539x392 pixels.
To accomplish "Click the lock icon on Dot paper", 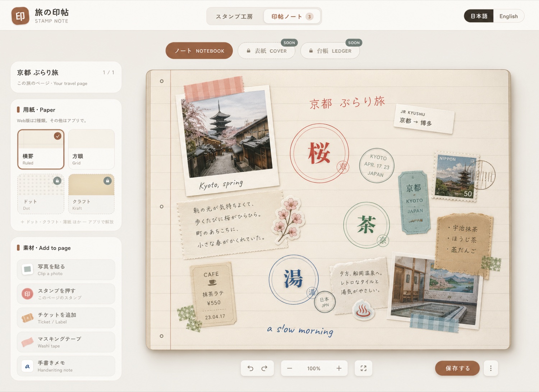I will (x=57, y=181).
